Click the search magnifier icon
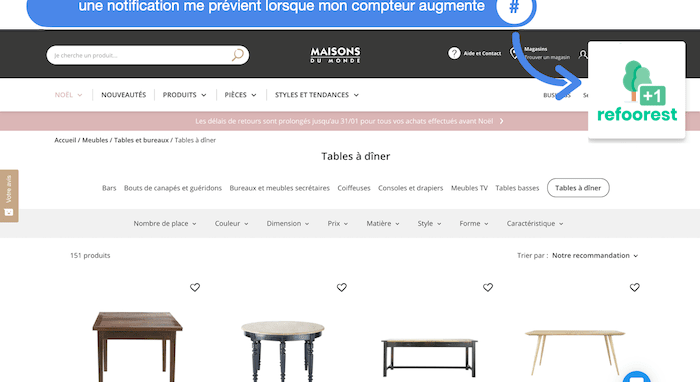700x382 pixels. coord(238,55)
